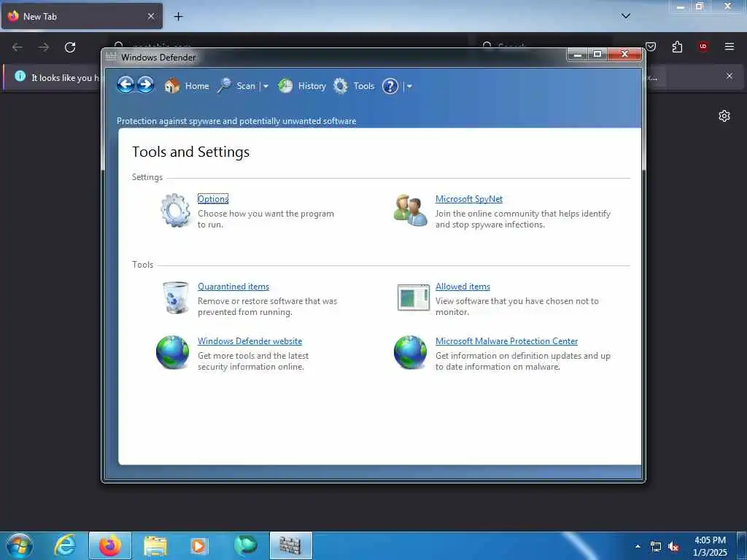Screen dimensions: 747x560
Task: Click the Options gear icon
Action: [175, 210]
